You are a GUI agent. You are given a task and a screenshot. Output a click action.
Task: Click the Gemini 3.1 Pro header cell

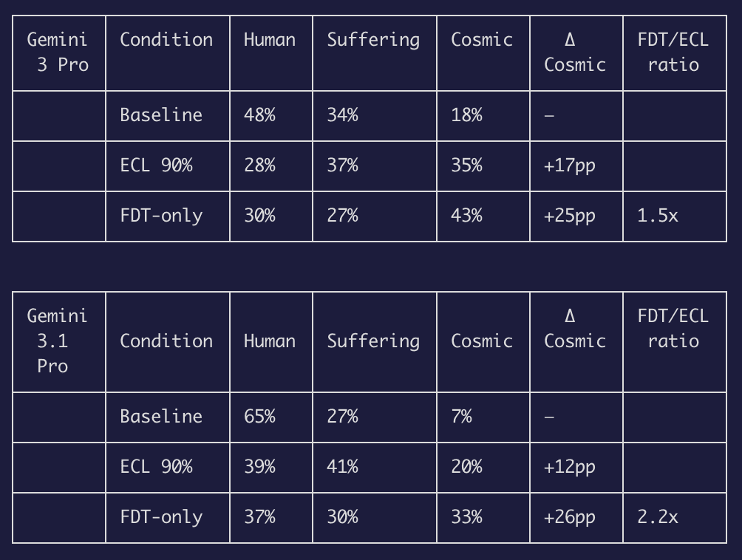(58, 341)
